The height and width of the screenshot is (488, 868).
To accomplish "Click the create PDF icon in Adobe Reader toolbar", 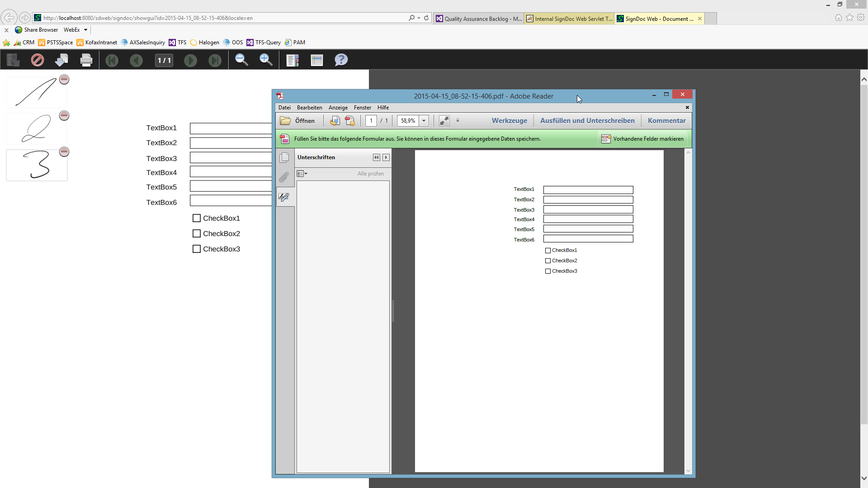I will [x=350, y=121].
